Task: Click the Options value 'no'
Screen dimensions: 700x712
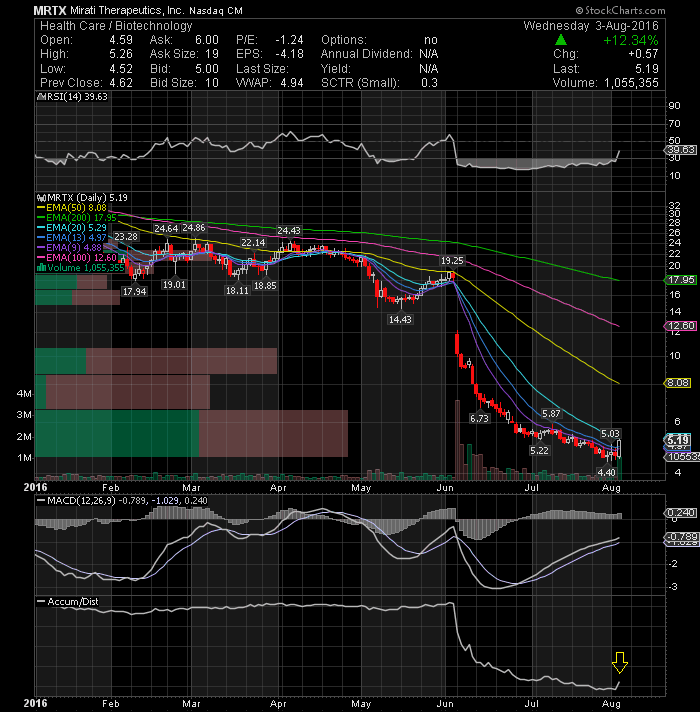Action: (x=431, y=40)
